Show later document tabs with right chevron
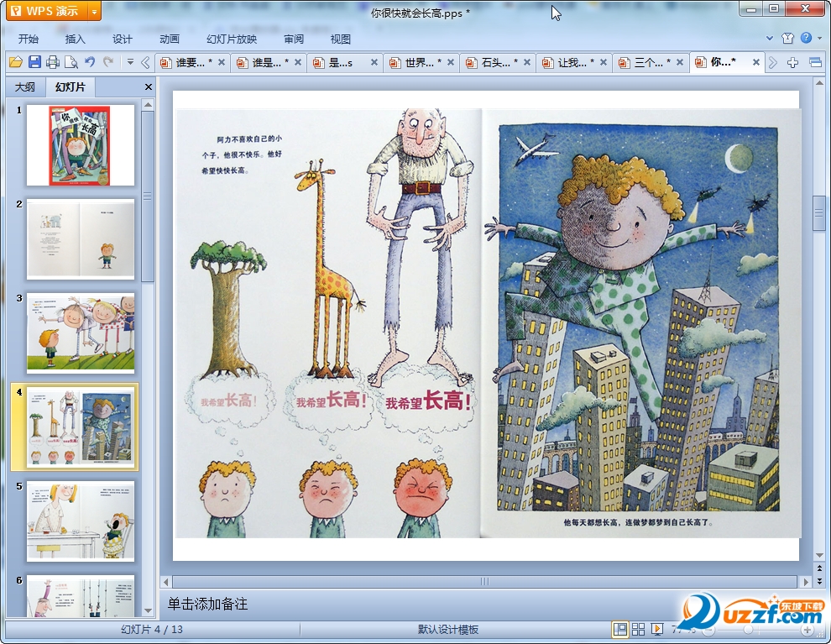 773,62
